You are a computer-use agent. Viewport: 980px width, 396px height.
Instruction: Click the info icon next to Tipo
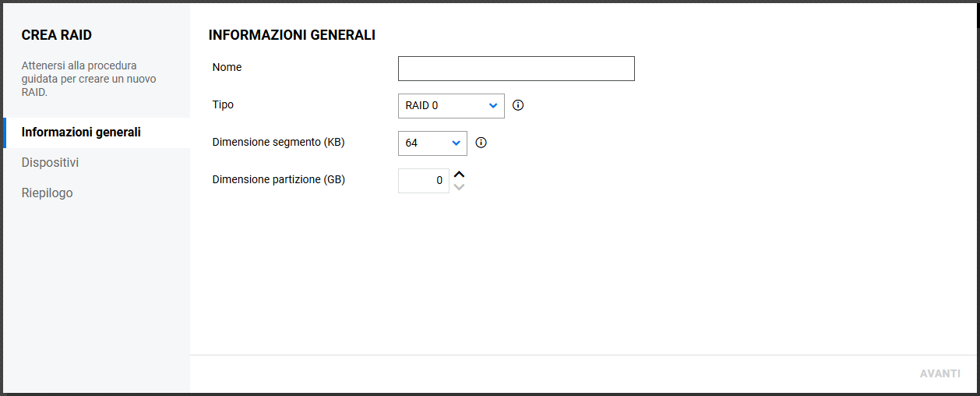pos(518,105)
